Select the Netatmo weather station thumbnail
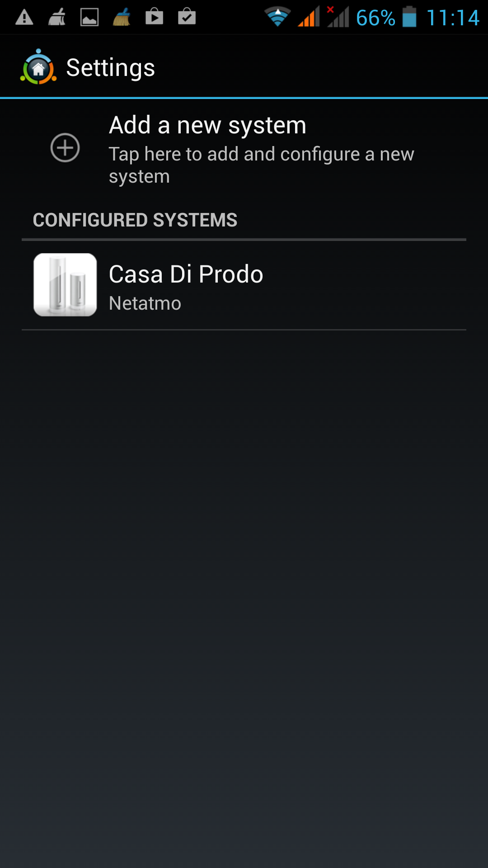This screenshot has height=868, width=488. [65, 285]
